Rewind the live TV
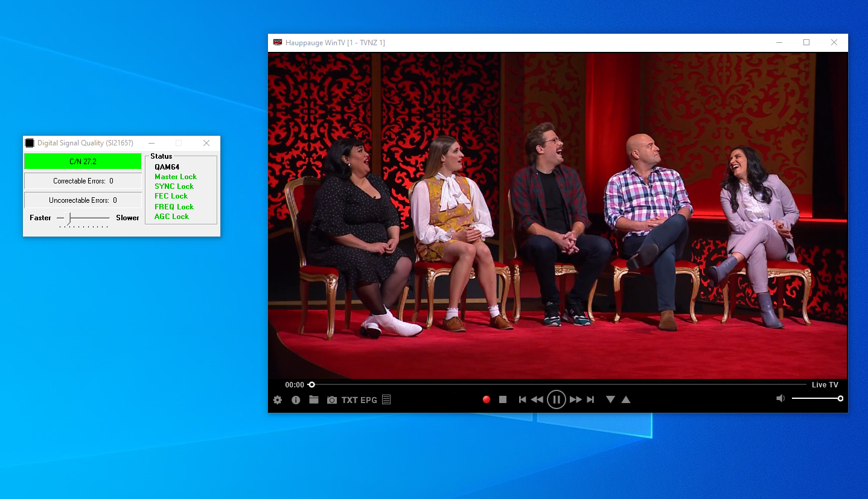The image size is (868, 499). click(x=537, y=399)
